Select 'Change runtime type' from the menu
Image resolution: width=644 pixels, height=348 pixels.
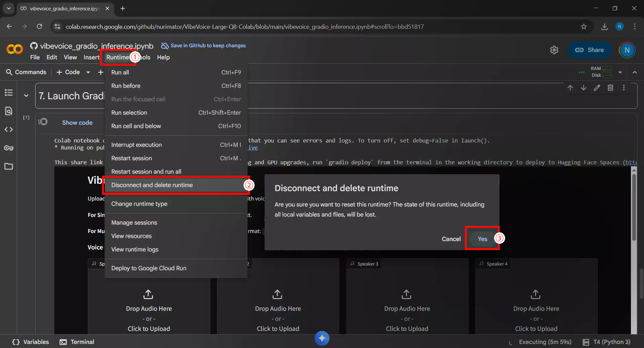click(x=139, y=204)
